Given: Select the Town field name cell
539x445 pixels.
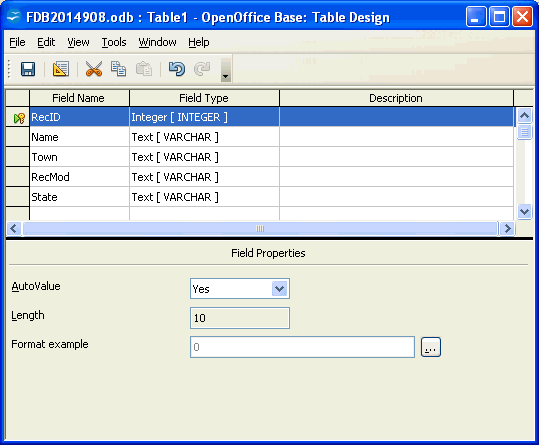Looking at the screenshot, I should tap(79, 157).
